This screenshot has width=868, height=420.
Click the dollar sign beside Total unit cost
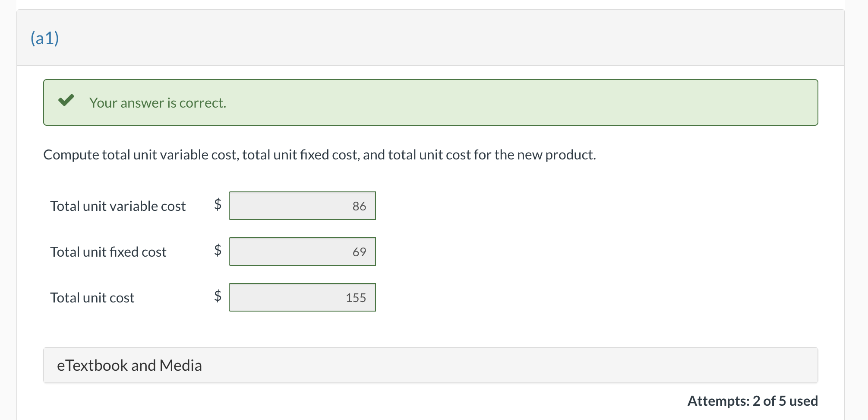point(218,297)
